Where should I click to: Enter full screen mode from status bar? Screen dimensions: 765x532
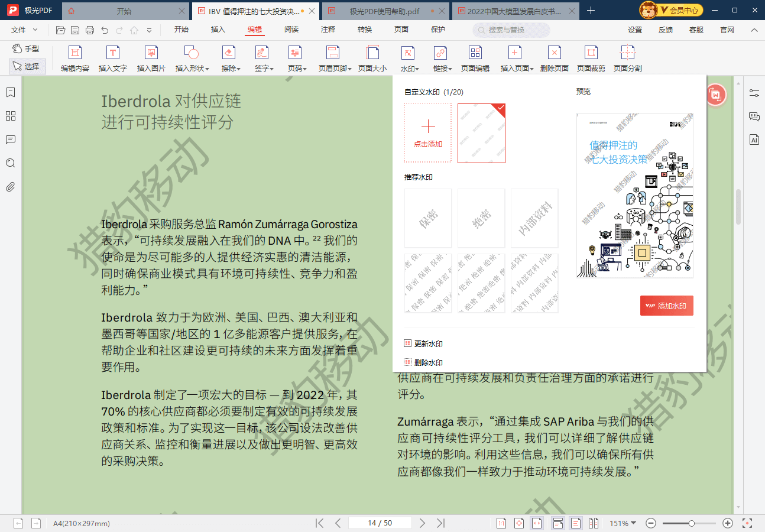coord(747,523)
